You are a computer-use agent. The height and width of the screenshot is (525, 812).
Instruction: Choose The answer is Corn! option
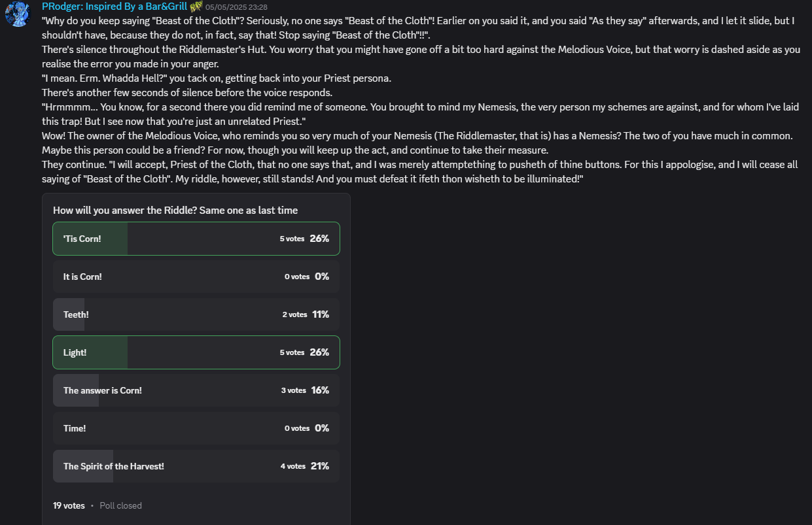[196, 390]
